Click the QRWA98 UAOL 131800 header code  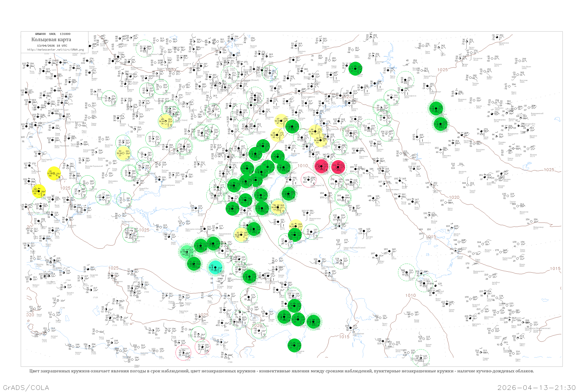point(53,34)
